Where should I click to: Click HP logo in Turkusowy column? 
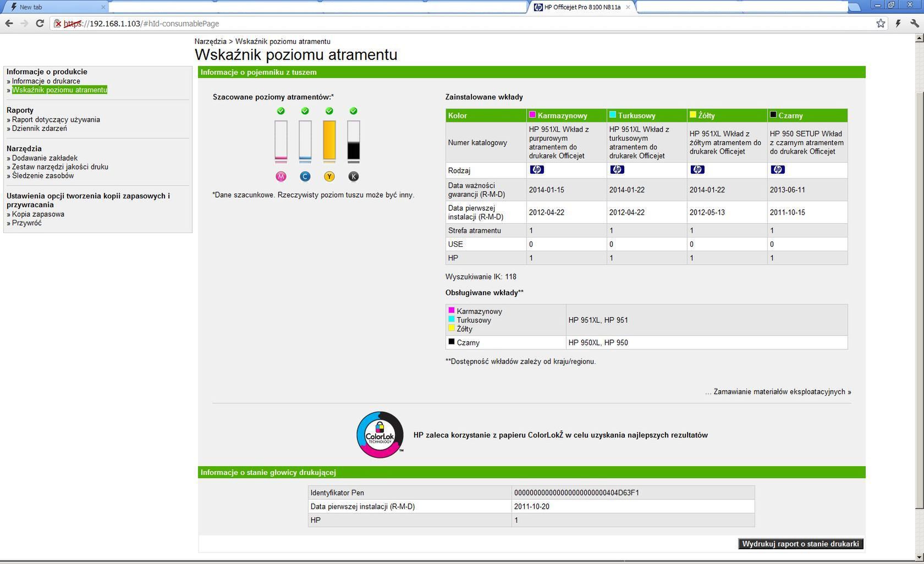pyautogui.click(x=617, y=170)
